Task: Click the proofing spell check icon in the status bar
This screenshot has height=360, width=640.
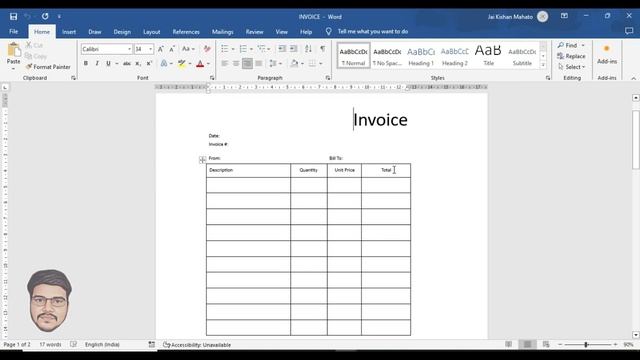Action: point(73,344)
